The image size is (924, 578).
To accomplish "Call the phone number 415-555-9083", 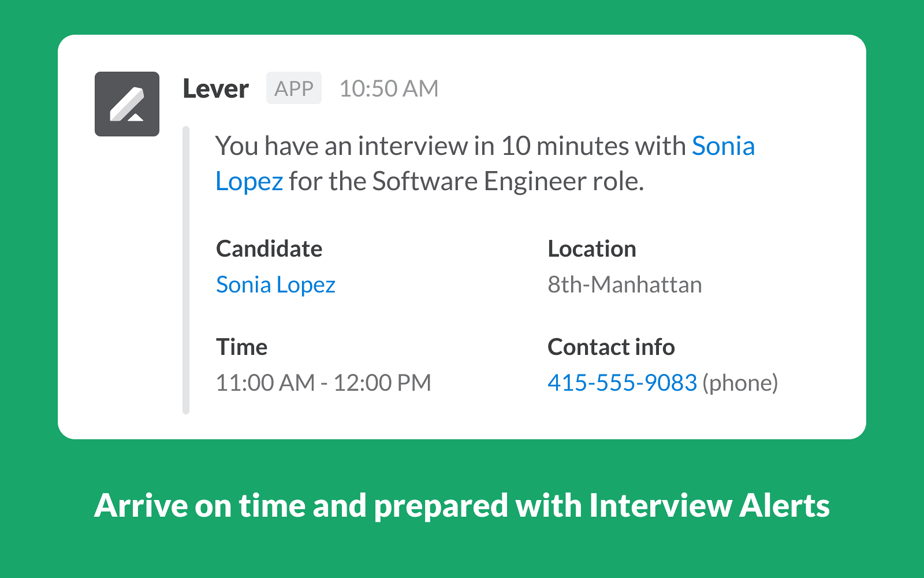I will coord(622,383).
